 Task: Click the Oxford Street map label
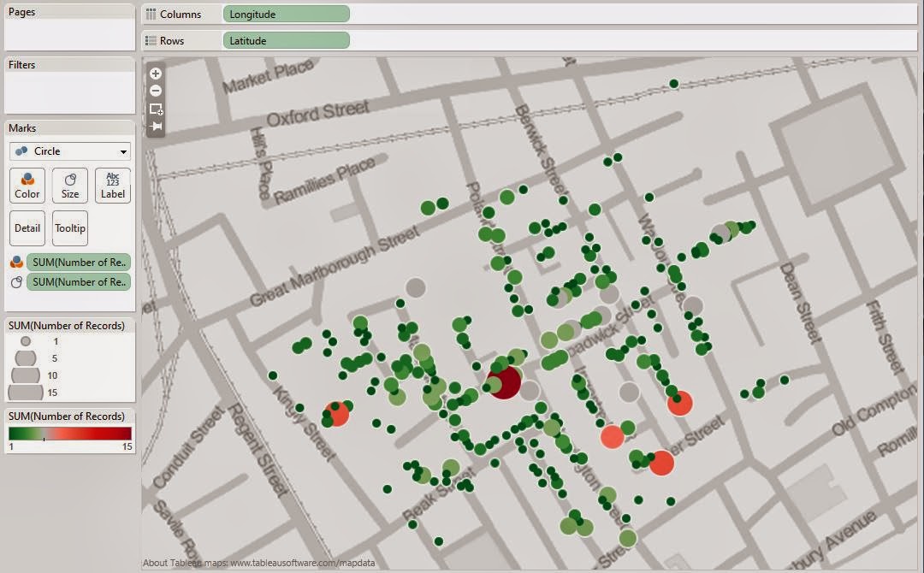(x=318, y=113)
